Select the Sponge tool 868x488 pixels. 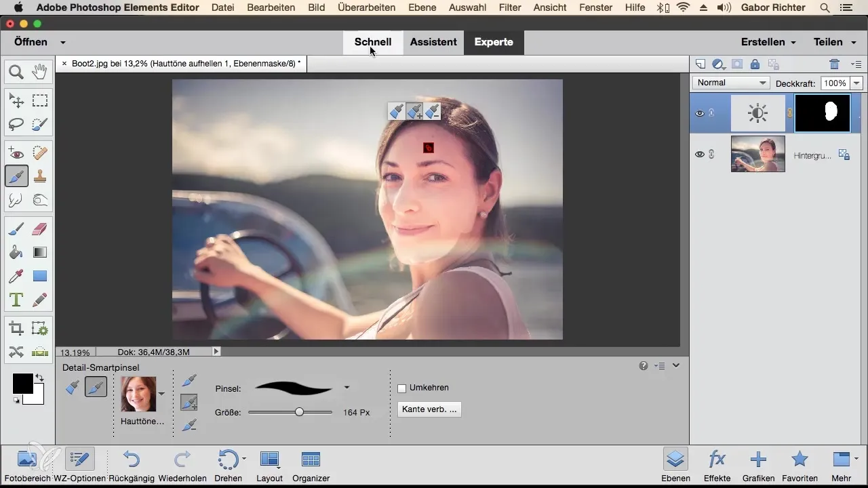[40, 200]
